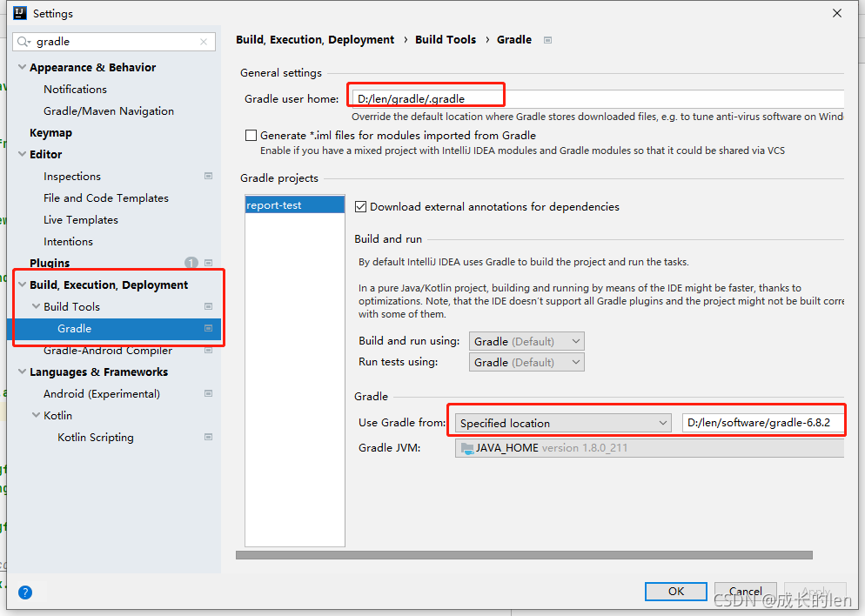Viewport: 865px width, 616px height.
Task: Collapse the Build Tools tree arrow
Action: click(36, 306)
